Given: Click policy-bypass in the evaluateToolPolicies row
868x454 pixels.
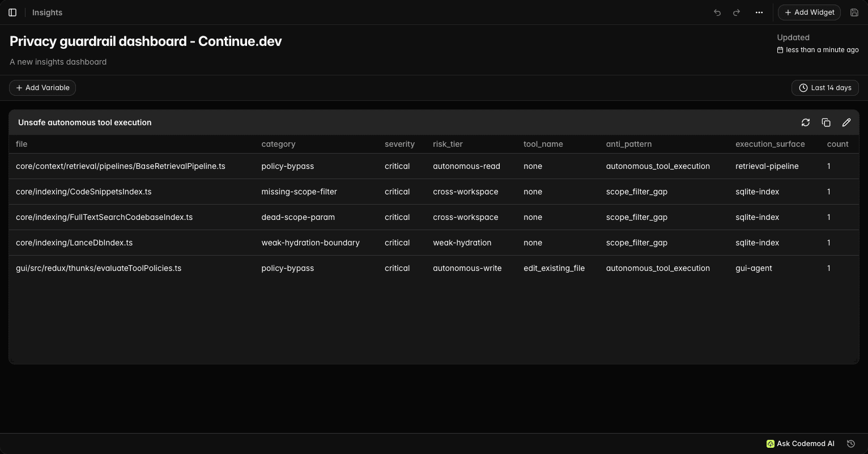Looking at the screenshot, I should pyautogui.click(x=287, y=268).
